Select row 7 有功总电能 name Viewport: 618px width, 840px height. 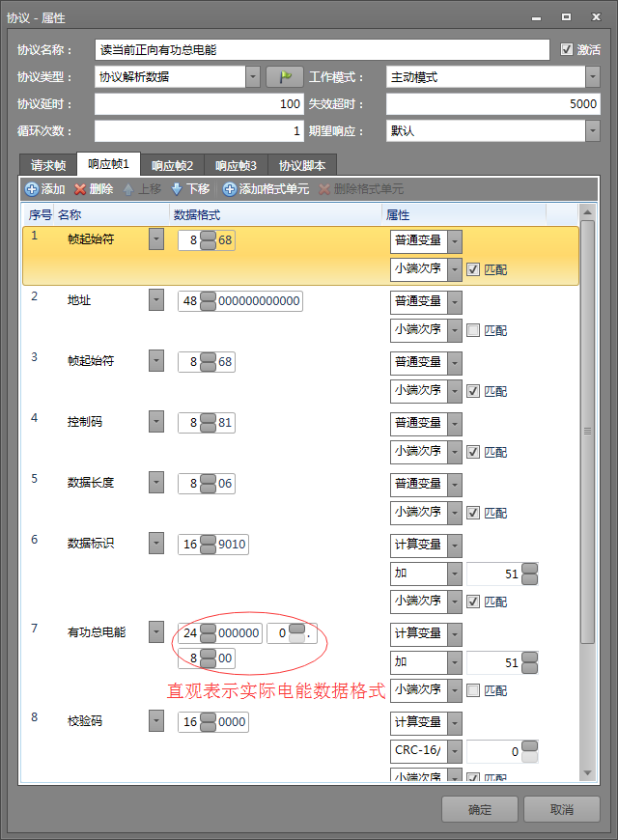click(x=97, y=632)
